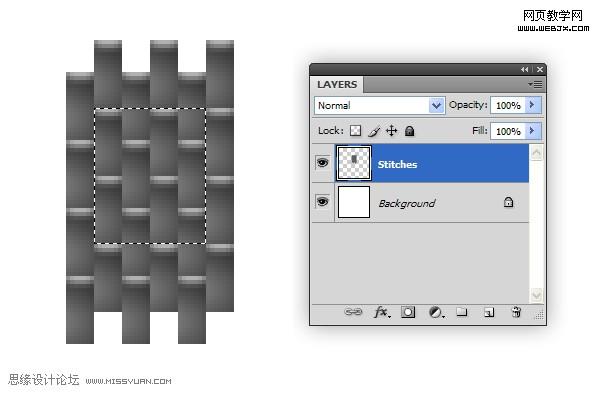The image size is (600, 396).
Task: Expand the Opacity slider arrow
Action: pos(532,105)
